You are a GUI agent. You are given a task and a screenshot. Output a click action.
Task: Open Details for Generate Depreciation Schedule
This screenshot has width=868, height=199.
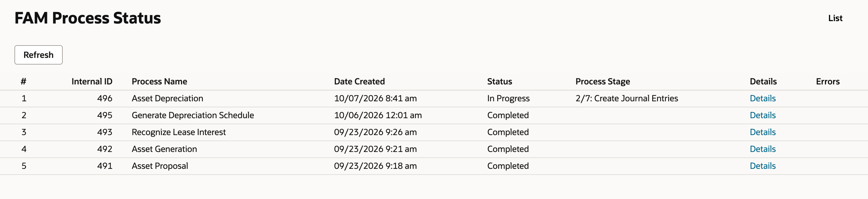click(x=763, y=115)
